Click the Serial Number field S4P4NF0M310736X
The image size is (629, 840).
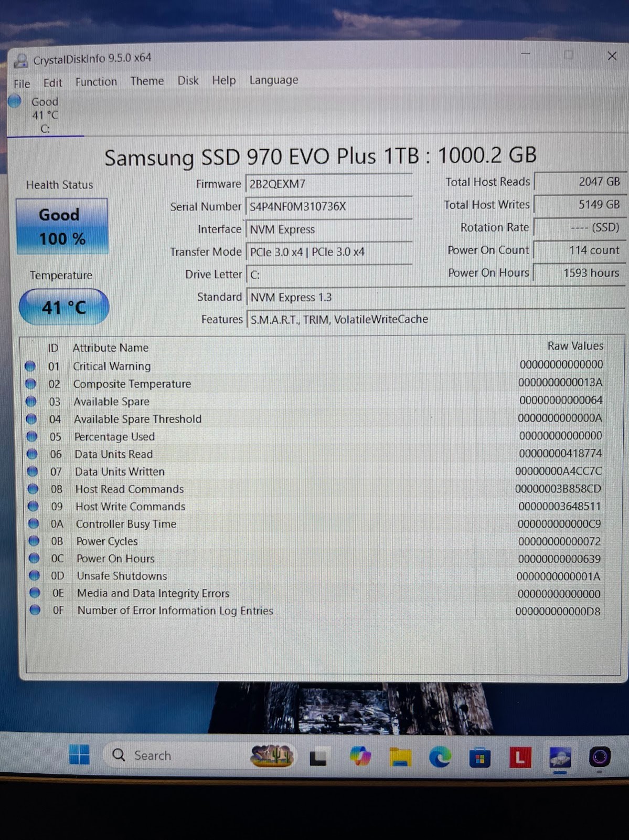click(329, 206)
